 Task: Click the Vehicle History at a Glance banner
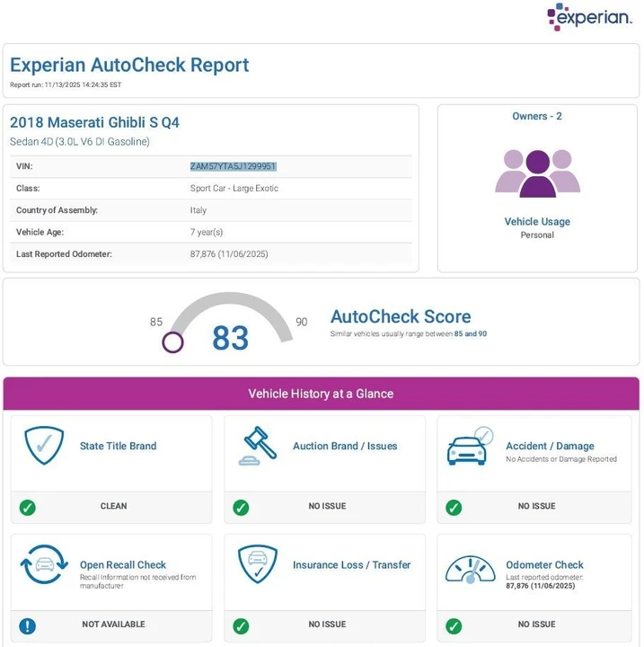pyautogui.click(x=321, y=394)
